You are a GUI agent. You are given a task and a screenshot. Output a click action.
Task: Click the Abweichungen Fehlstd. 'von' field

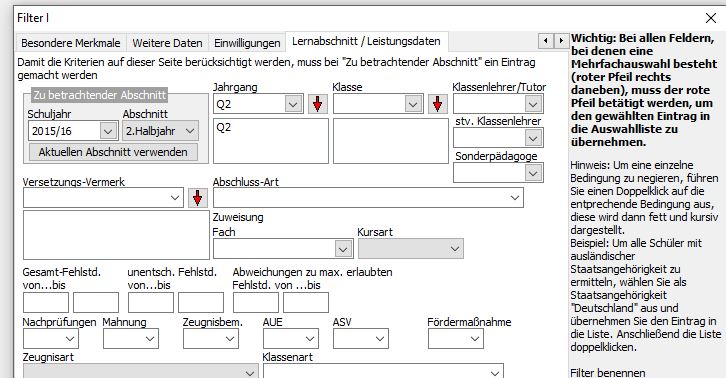pos(256,302)
